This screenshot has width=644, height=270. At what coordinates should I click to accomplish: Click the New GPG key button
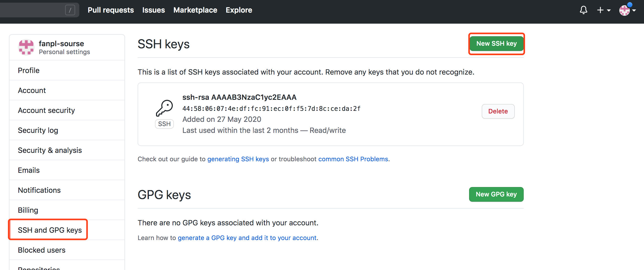(496, 194)
